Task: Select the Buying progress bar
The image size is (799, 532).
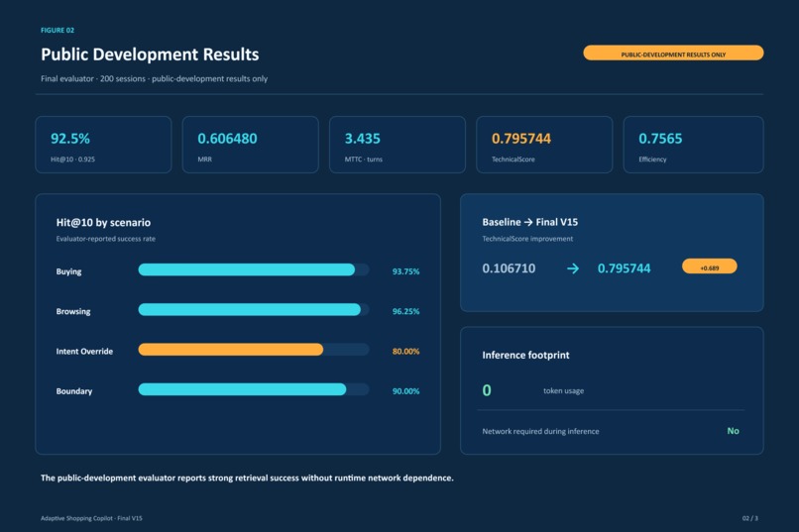Action: point(253,269)
